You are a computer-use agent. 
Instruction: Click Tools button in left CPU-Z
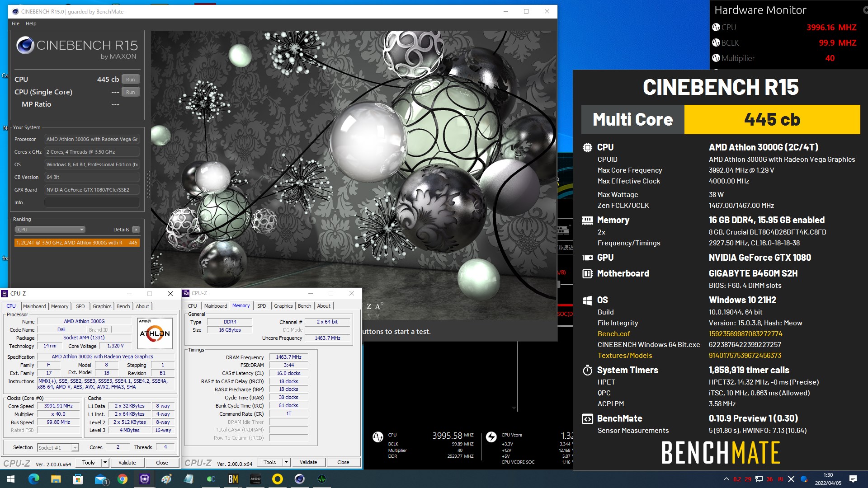pos(89,462)
